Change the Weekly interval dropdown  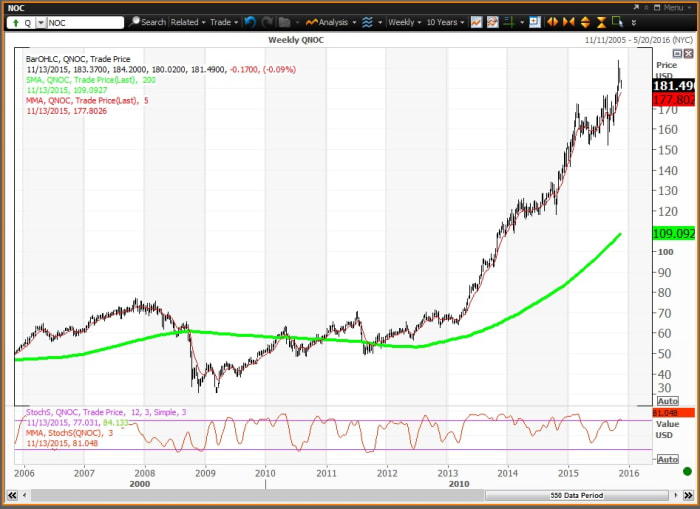tap(404, 22)
